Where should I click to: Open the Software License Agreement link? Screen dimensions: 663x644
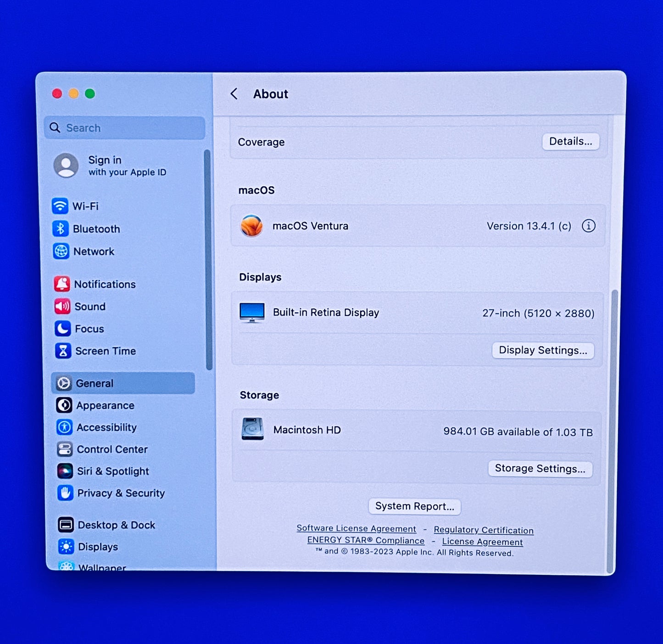tap(356, 528)
